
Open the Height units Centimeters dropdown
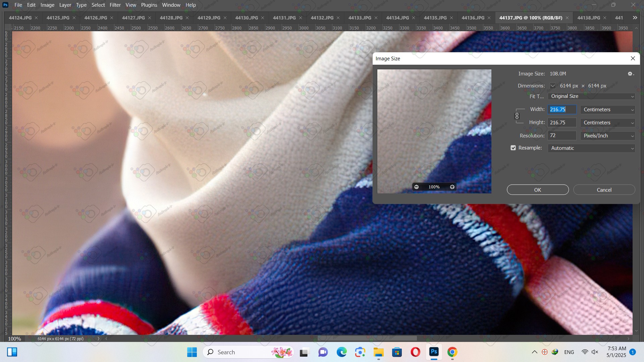coord(608,123)
